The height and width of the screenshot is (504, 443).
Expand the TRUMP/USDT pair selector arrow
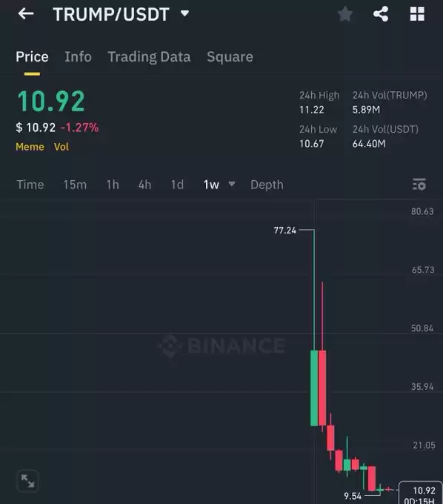[184, 13]
